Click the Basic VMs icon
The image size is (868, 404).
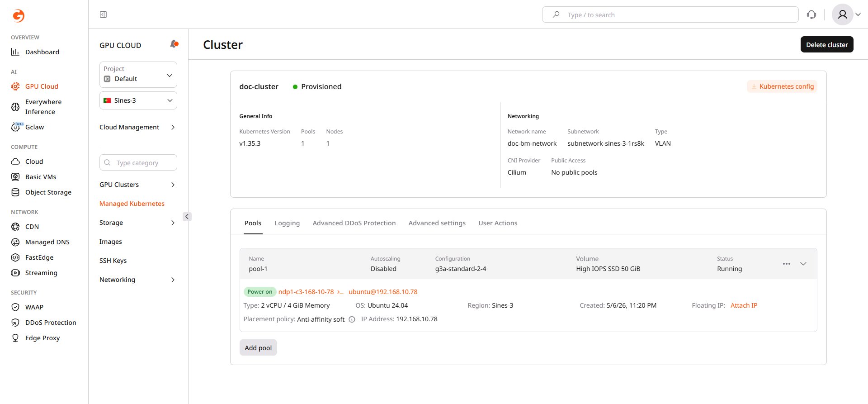15,177
